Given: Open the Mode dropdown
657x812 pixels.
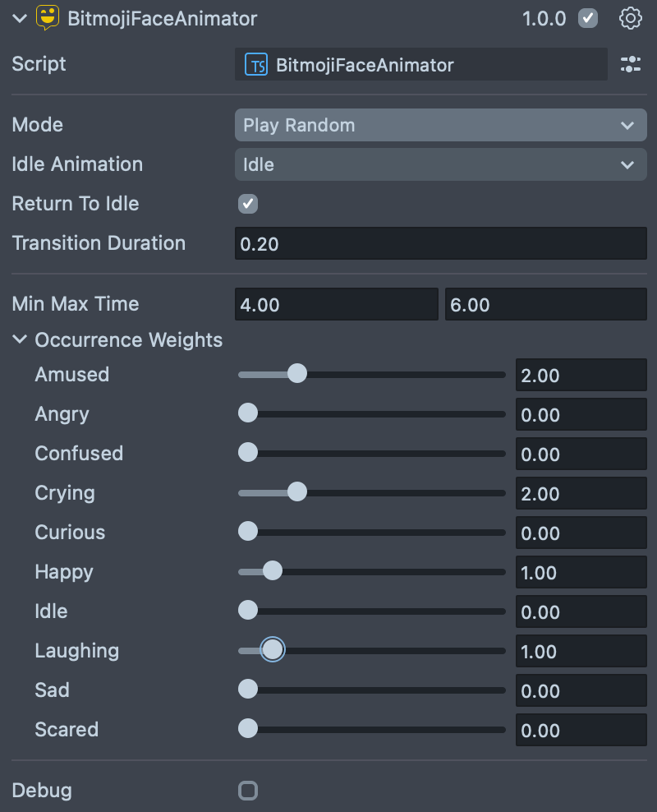Looking at the screenshot, I should coord(440,125).
